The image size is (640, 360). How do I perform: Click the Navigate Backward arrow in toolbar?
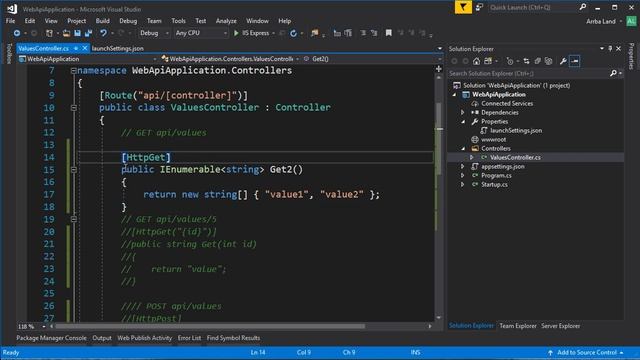click(x=17, y=33)
